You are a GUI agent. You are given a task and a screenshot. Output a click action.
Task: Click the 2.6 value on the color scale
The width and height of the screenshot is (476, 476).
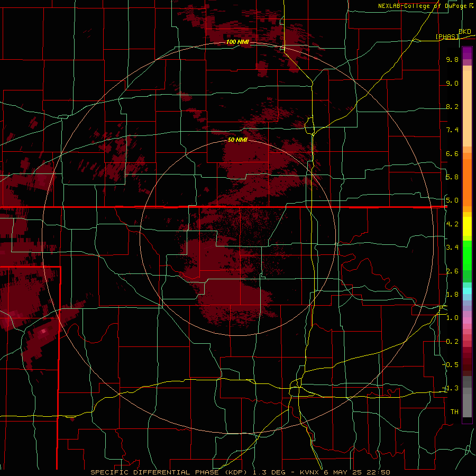tap(452, 271)
